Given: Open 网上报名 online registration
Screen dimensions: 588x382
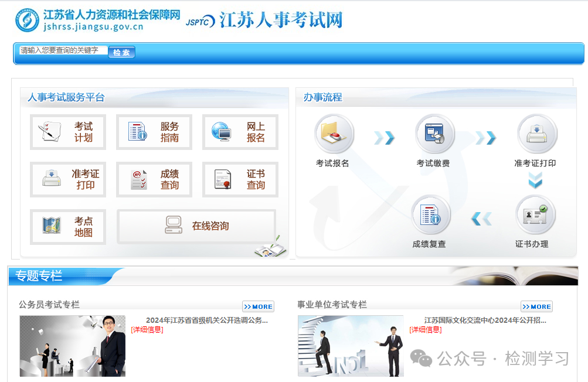Looking at the screenshot, I should 240,132.
